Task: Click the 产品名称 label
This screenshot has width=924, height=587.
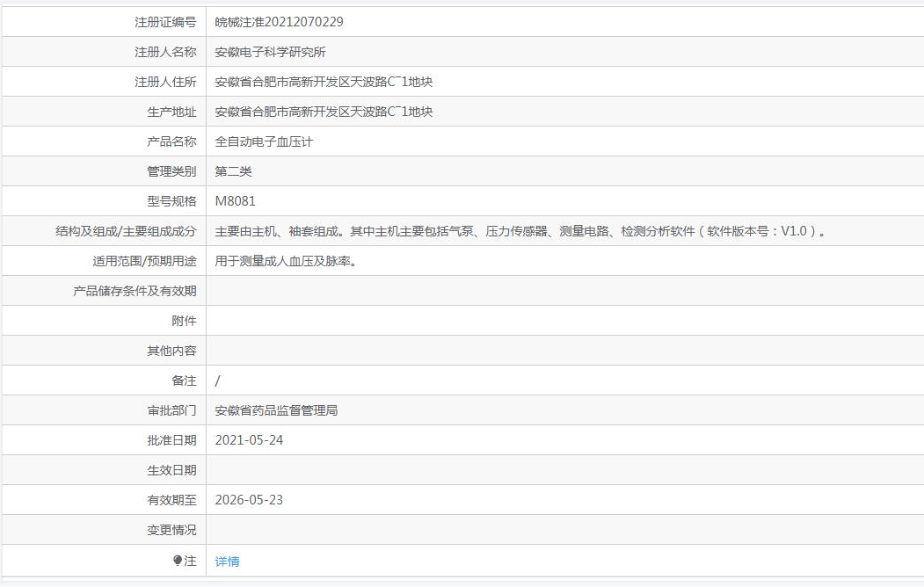Action: [171, 141]
